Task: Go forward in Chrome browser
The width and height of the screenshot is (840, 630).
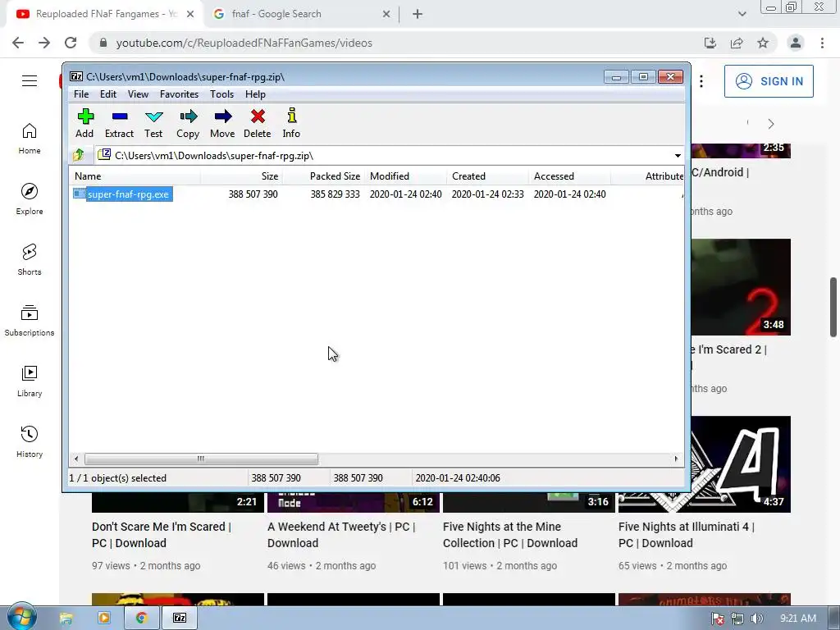Action: tap(44, 43)
